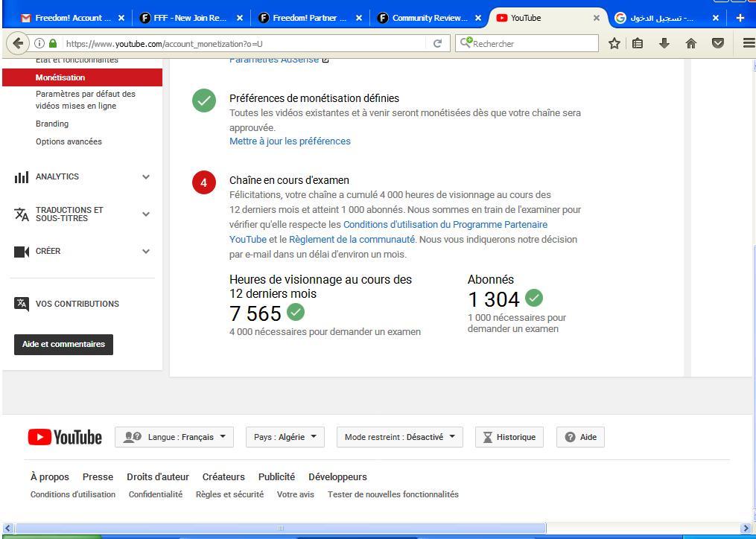Expand the TRADUCTIONS ET SOUS-TITRES section

point(83,214)
